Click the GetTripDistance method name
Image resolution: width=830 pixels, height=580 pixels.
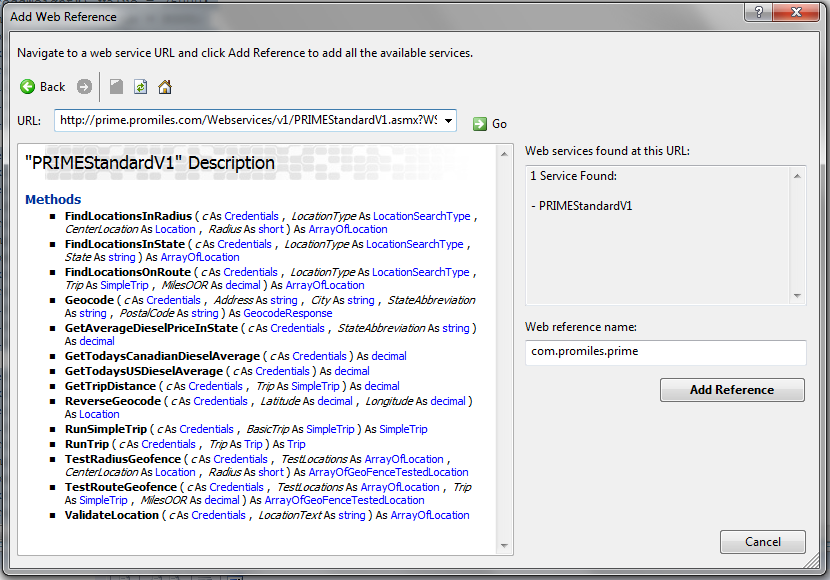pos(110,386)
